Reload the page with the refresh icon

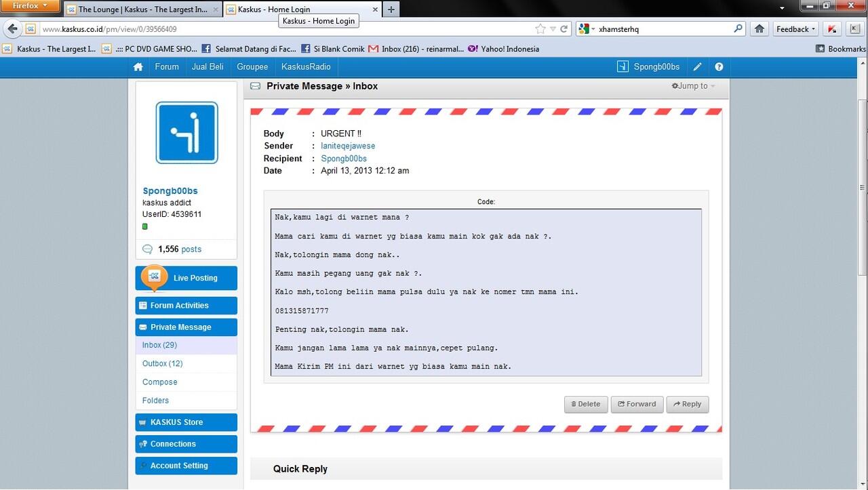pyautogui.click(x=564, y=29)
